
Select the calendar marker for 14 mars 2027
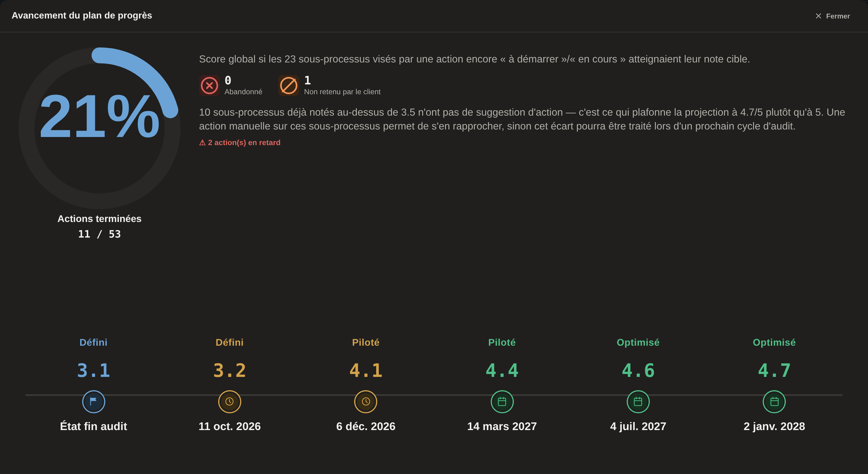click(502, 402)
